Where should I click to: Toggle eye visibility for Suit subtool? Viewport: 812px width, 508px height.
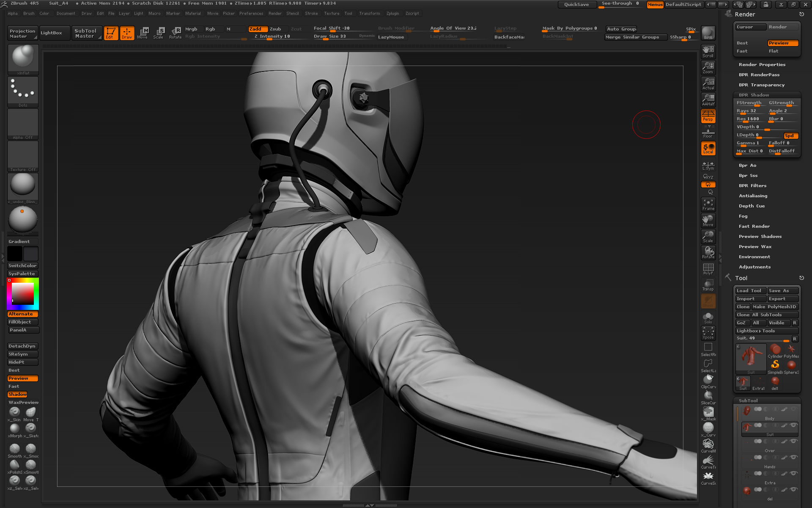[794, 425]
